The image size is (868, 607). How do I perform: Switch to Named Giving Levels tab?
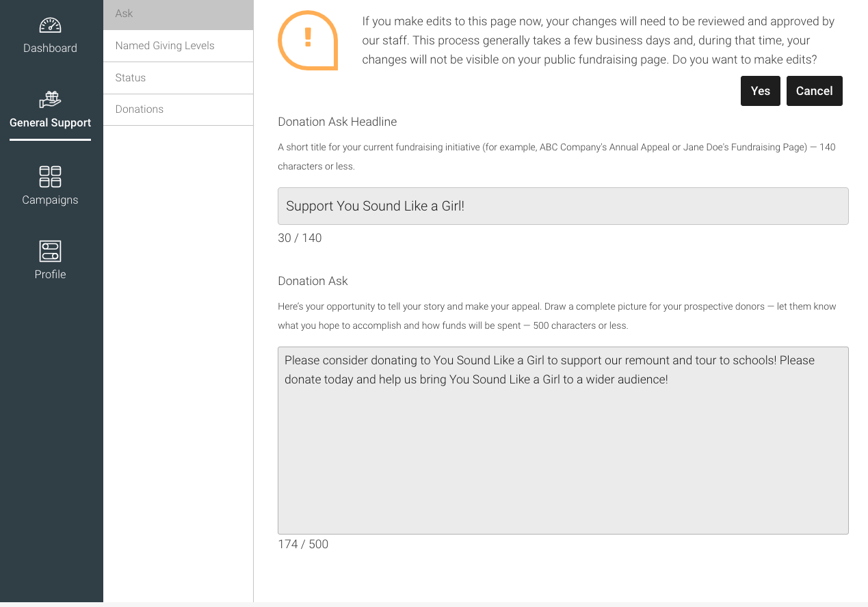178,46
